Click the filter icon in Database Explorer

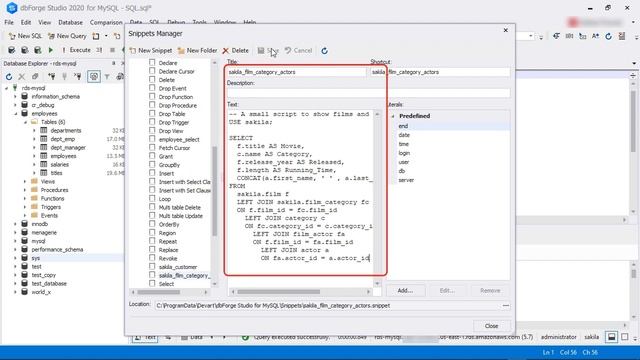point(107,76)
